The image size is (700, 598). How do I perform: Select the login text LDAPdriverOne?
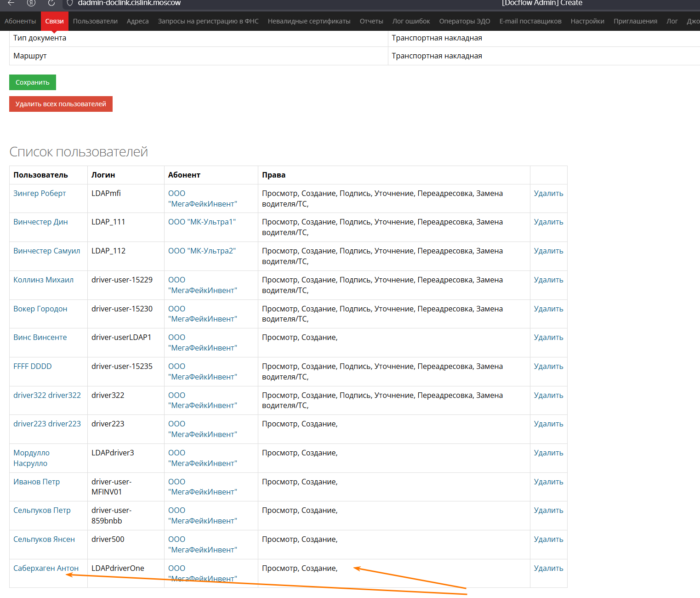pos(118,568)
